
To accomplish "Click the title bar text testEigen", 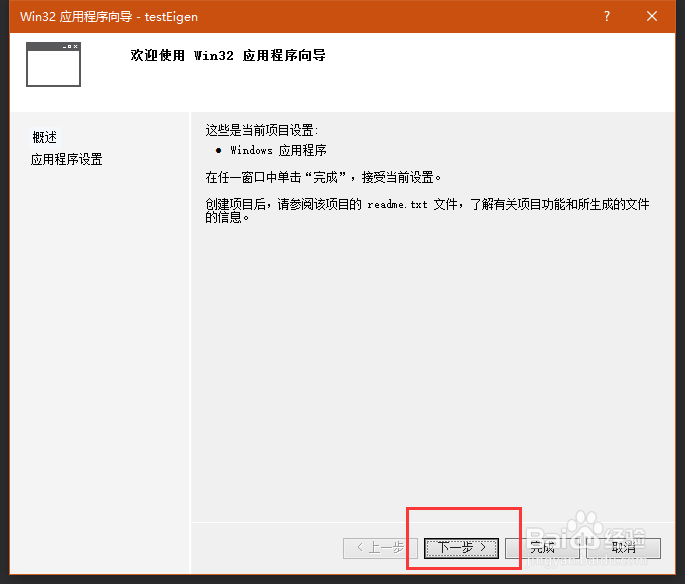I will 171,17.
